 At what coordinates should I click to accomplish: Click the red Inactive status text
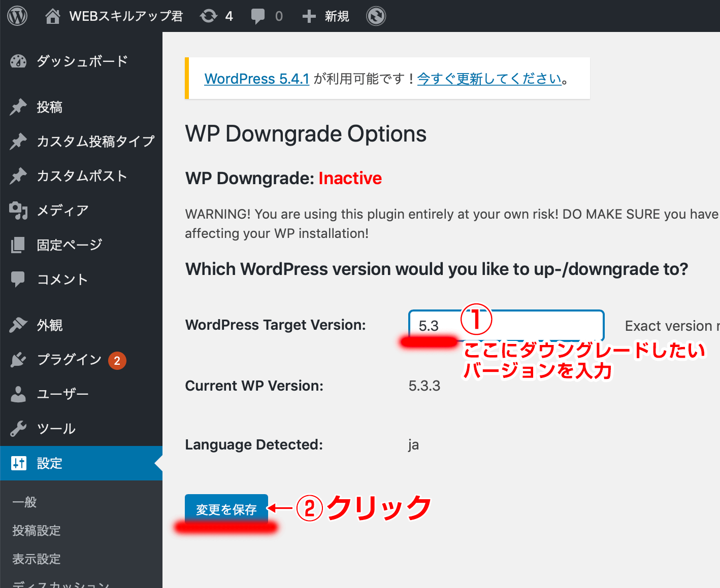350,178
